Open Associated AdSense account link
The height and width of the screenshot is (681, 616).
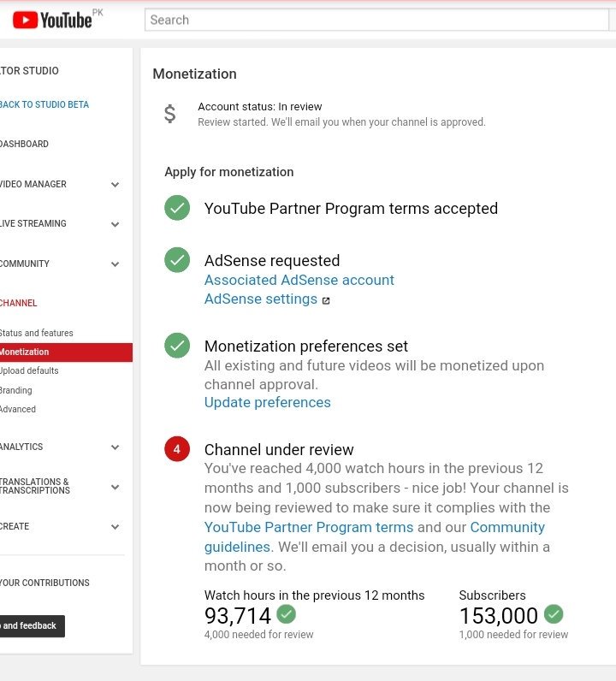pos(299,280)
